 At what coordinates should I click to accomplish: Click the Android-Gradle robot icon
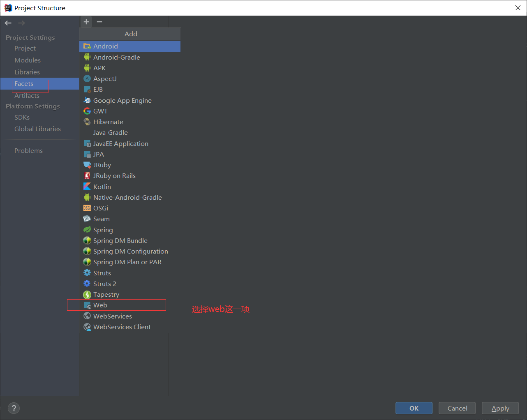pos(87,57)
